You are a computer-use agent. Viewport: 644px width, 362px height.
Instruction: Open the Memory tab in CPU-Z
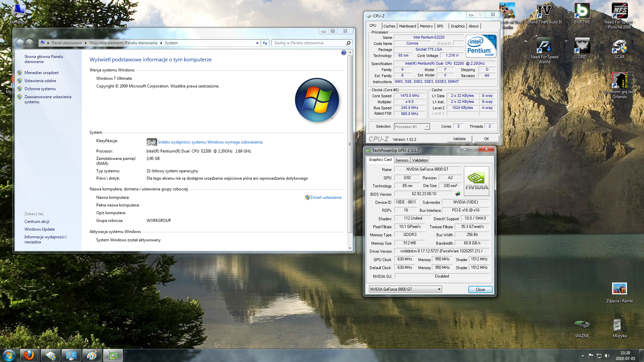pos(426,26)
